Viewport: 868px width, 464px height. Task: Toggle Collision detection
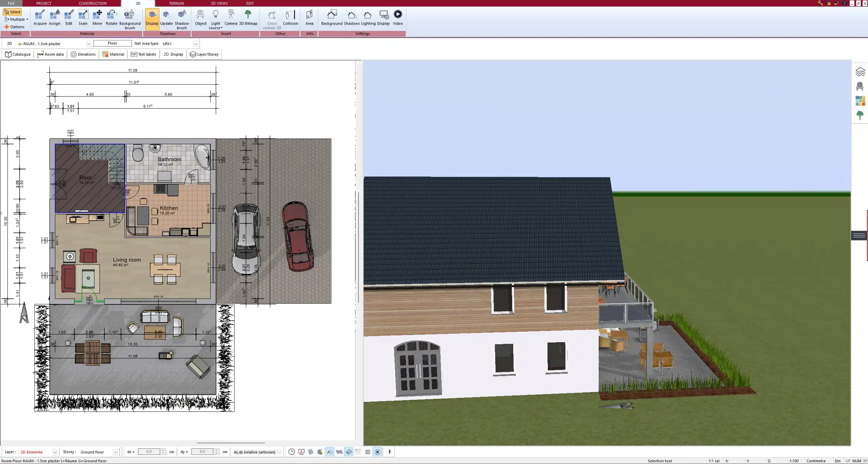290,18
